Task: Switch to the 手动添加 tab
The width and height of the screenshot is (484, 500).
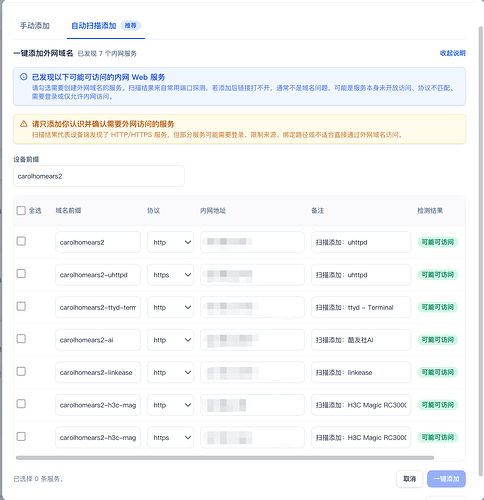Action: coord(35,26)
